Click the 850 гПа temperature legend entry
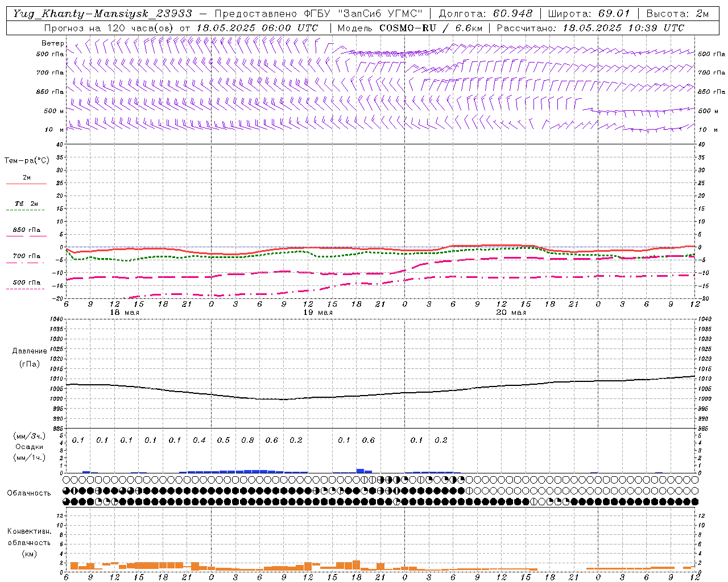Viewport: 728px width, 582px height. pos(27,230)
